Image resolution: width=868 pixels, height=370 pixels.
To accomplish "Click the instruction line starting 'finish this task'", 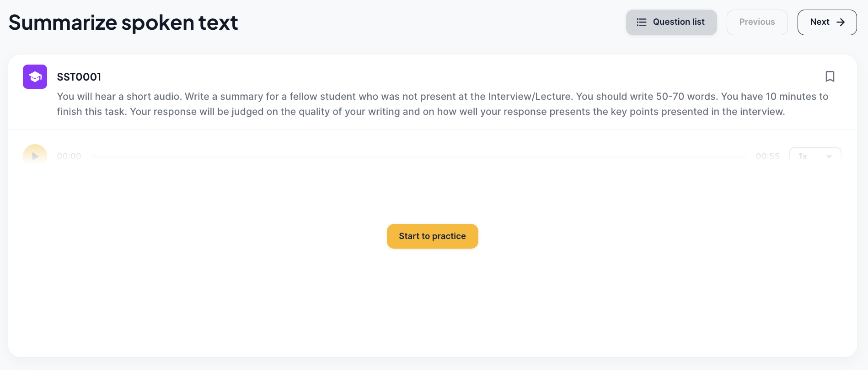I will coord(421,111).
